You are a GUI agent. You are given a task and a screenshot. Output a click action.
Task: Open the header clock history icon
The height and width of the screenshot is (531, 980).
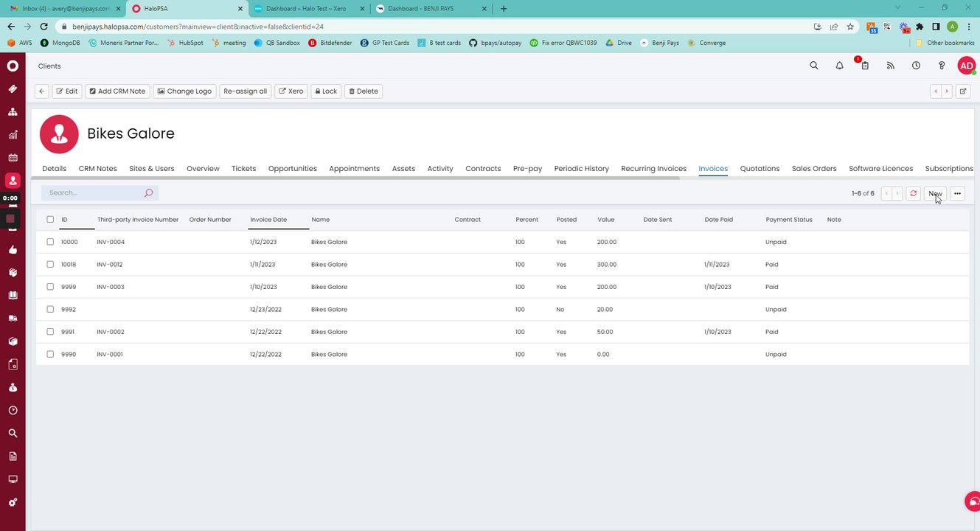point(916,66)
